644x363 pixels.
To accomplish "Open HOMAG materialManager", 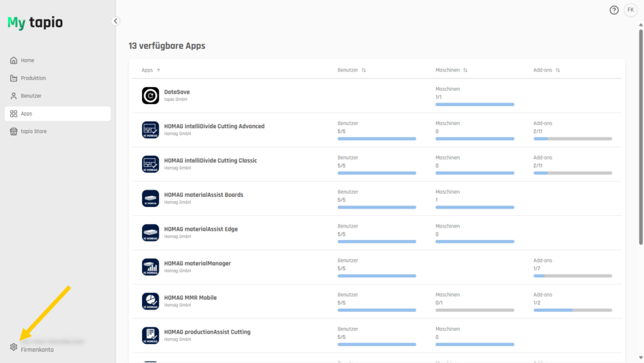I will pos(197,263).
